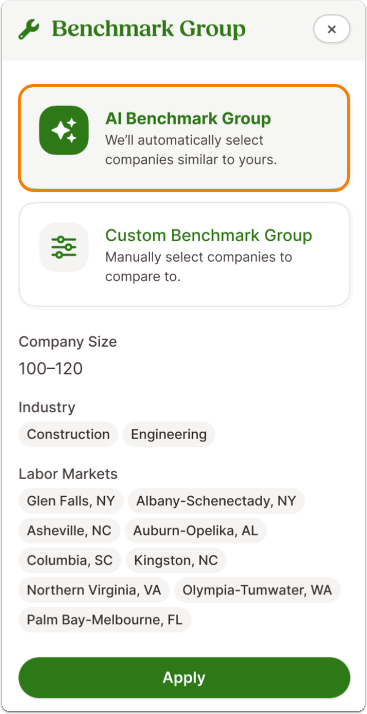Select the Custom Benchmark Group option
This screenshot has width=367, height=714.
click(x=184, y=255)
